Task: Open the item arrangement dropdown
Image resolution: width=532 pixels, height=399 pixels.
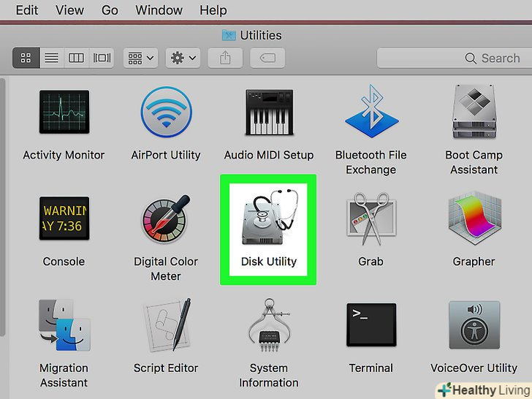Action: (141, 58)
